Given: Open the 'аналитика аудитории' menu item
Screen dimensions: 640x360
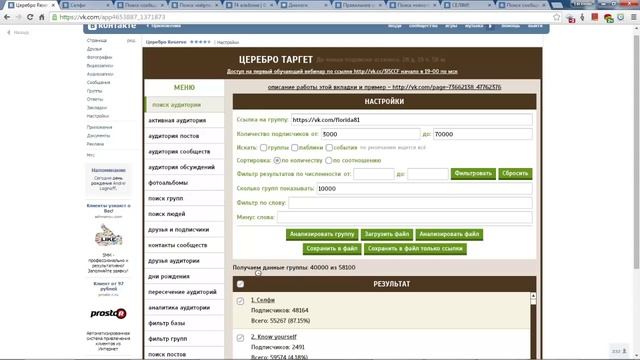Looking at the screenshot, I should point(184,307).
